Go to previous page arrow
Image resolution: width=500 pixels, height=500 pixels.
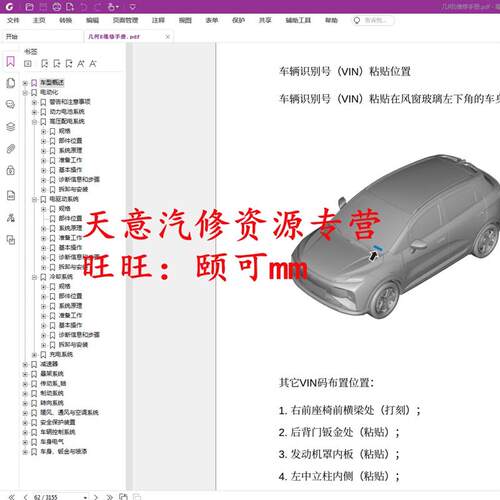(x=26, y=497)
